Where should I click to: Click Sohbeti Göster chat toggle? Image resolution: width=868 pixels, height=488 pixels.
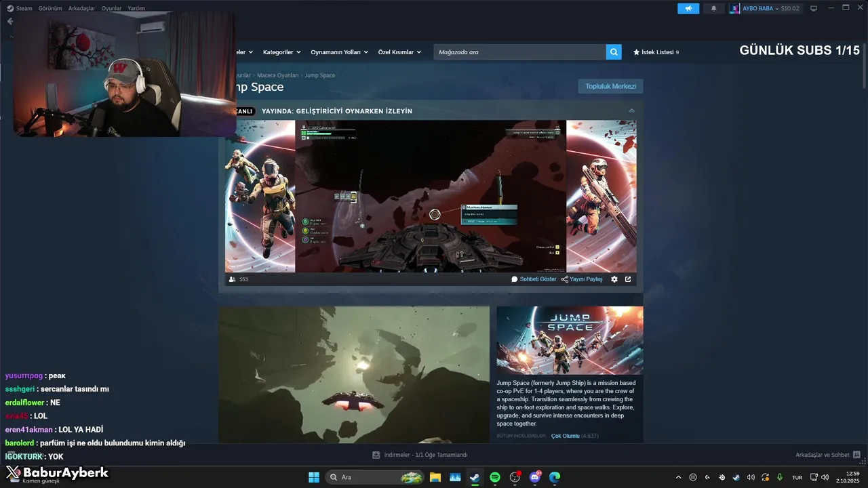click(534, 279)
